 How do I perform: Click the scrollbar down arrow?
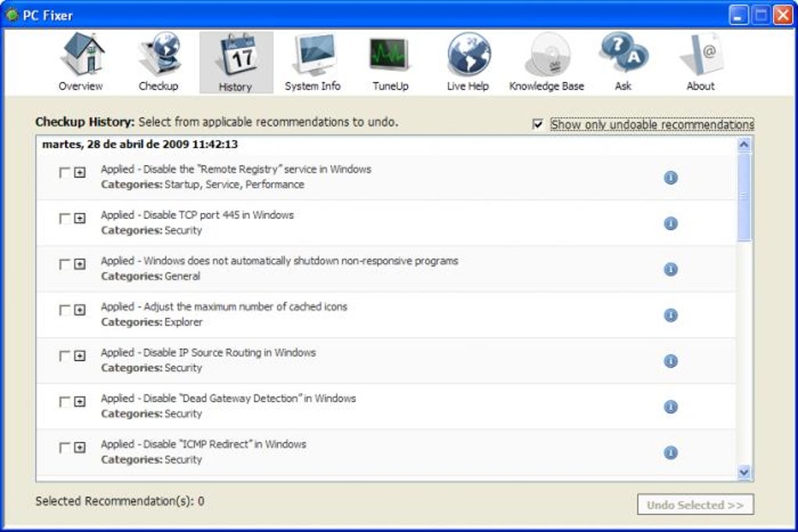tap(744, 473)
